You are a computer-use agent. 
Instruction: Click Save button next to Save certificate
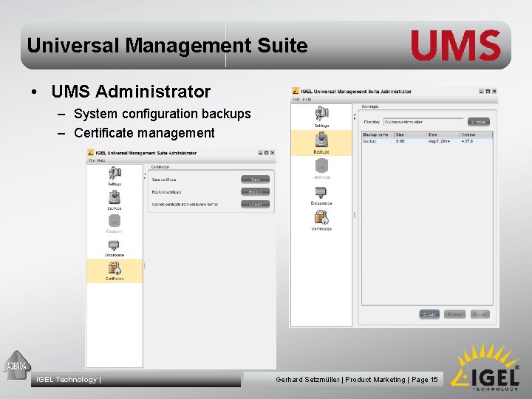click(x=255, y=180)
